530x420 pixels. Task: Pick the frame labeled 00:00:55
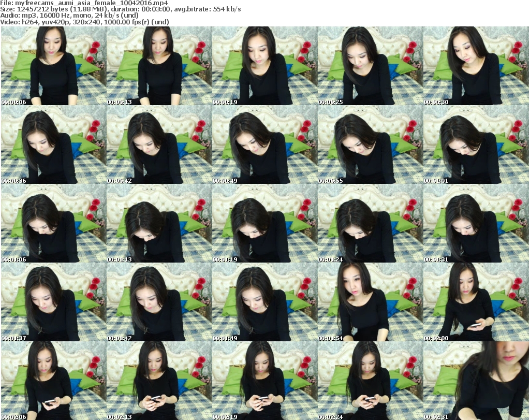(x=371, y=144)
